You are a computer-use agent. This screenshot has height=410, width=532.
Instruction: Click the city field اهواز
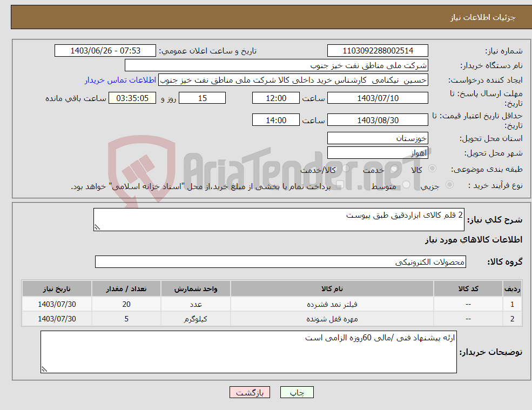click(378, 153)
